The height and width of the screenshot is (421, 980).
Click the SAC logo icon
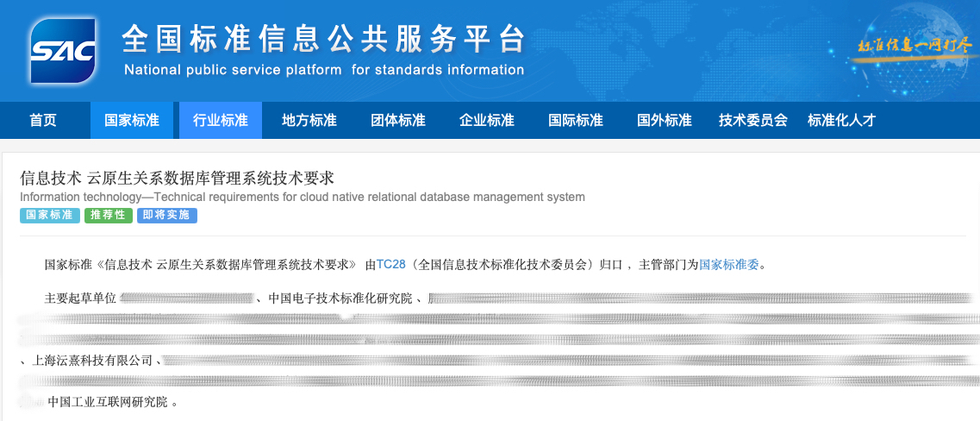pyautogui.click(x=62, y=50)
